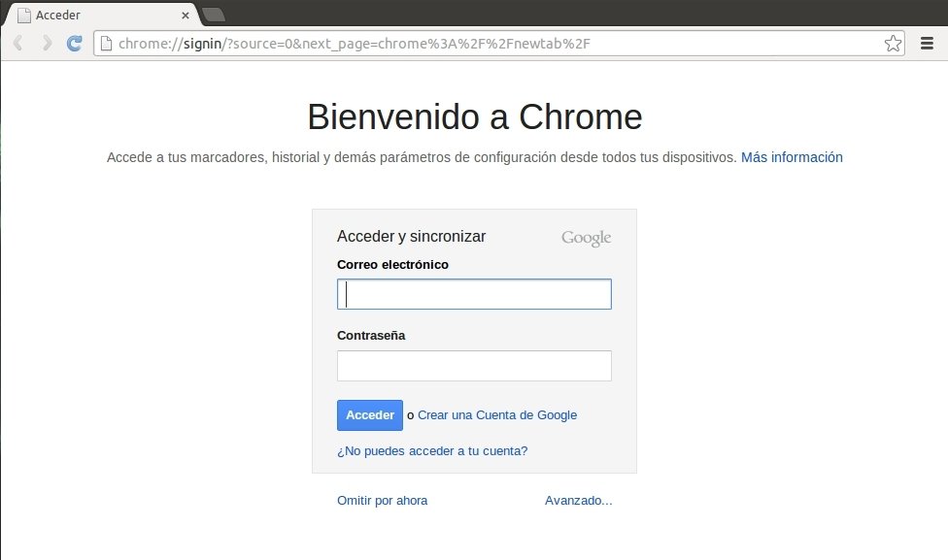Click the Contraseña label
Image resolution: width=948 pixels, height=560 pixels.
(x=371, y=335)
